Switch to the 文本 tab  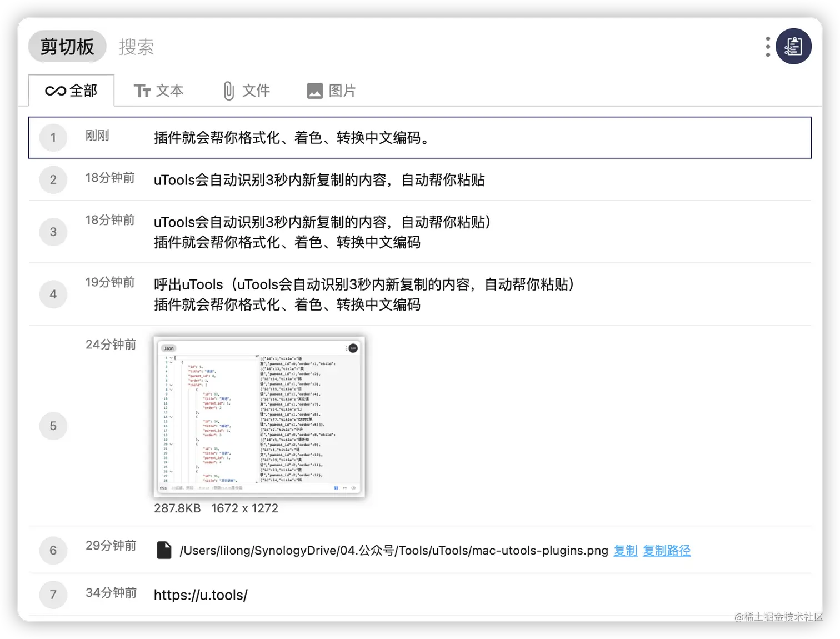(x=159, y=91)
